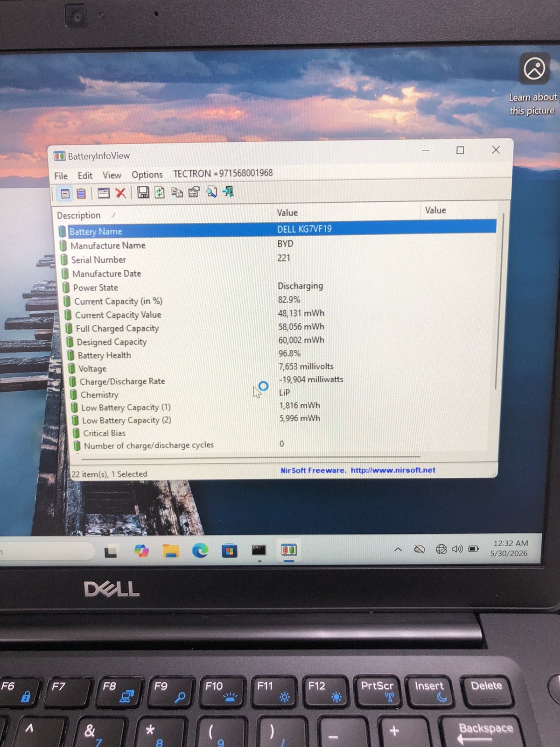560x747 pixels.
Task: Select the Chemistry row
Action: pyautogui.click(x=277, y=394)
